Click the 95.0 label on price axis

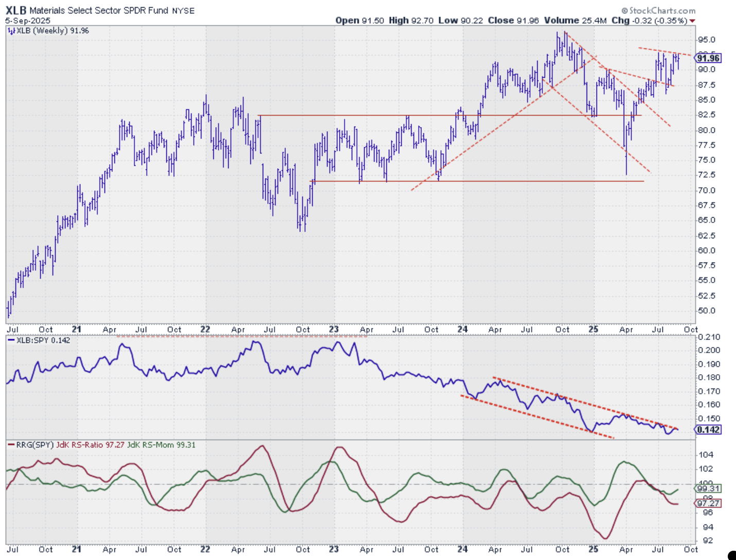tap(706, 40)
